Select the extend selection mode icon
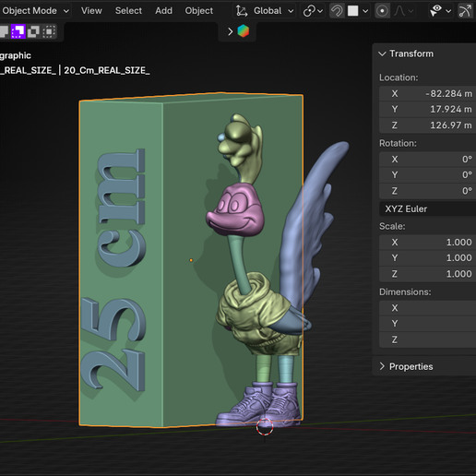Image resolution: width=476 pixels, height=476 pixels. click(x=18, y=31)
